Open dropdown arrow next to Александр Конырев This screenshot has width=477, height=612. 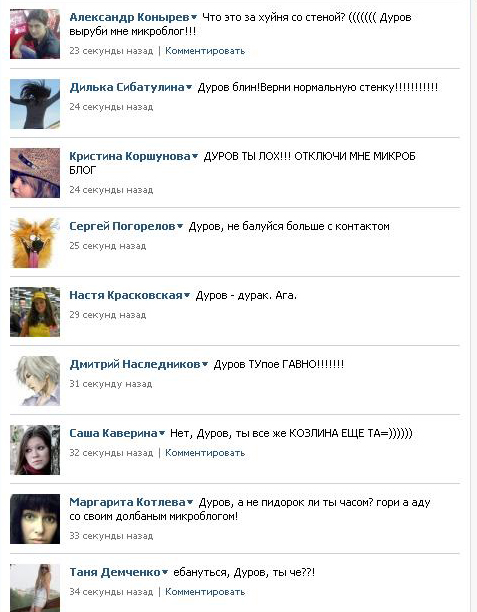click(x=194, y=18)
